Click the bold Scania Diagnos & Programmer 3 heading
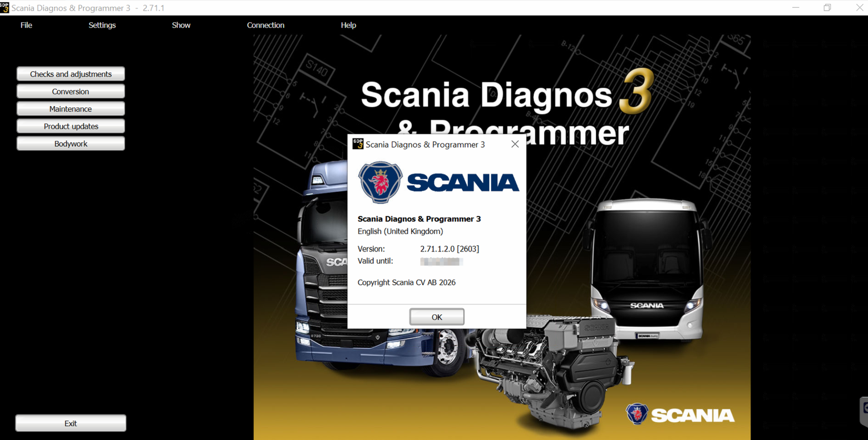The image size is (868, 440). 419,219
